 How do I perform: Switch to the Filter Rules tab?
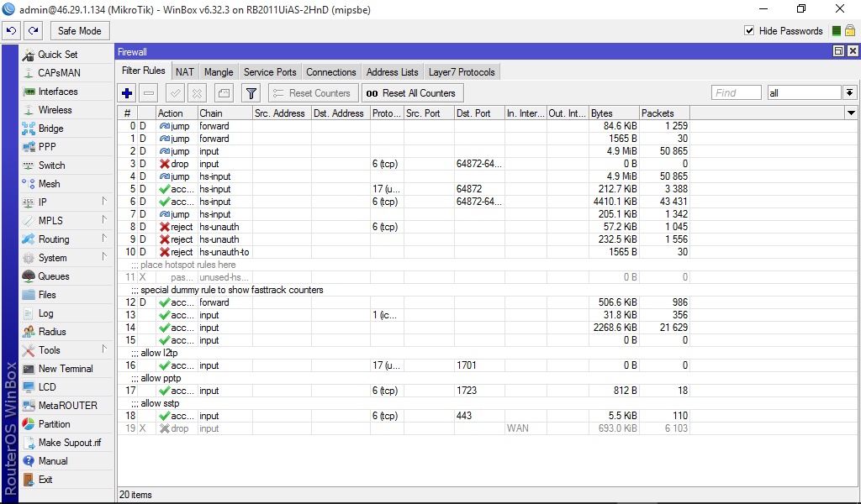click(x=143, y=71)
